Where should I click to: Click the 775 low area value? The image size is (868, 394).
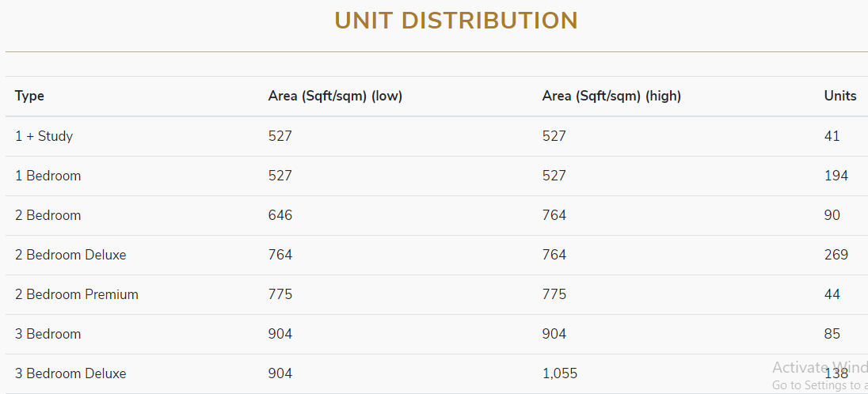(x=280, y=294)
